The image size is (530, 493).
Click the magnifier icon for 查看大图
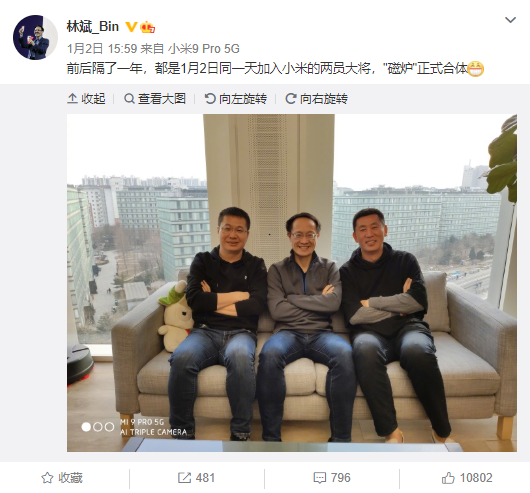129,99
